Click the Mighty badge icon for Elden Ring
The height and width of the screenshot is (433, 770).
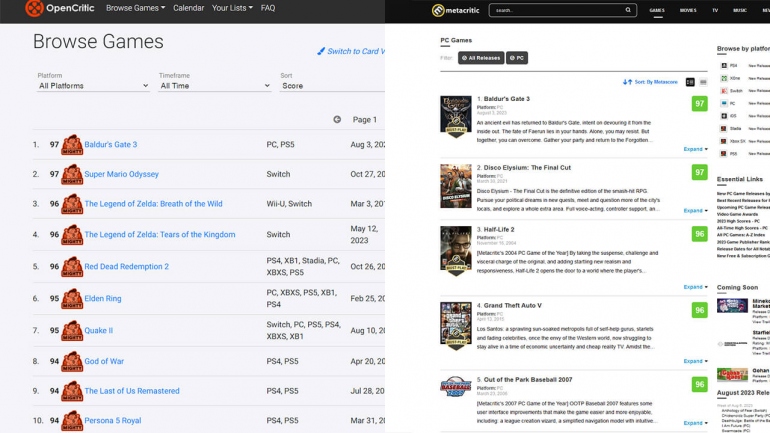click(72, 298)
